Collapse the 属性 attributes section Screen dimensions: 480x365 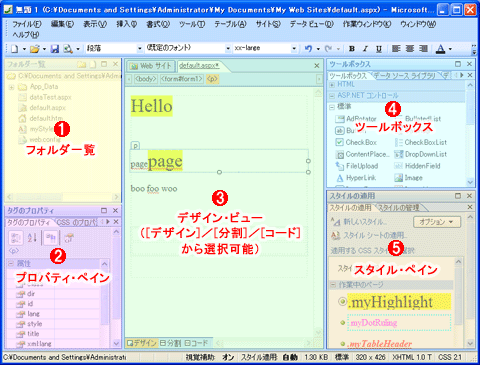[11, 264]
